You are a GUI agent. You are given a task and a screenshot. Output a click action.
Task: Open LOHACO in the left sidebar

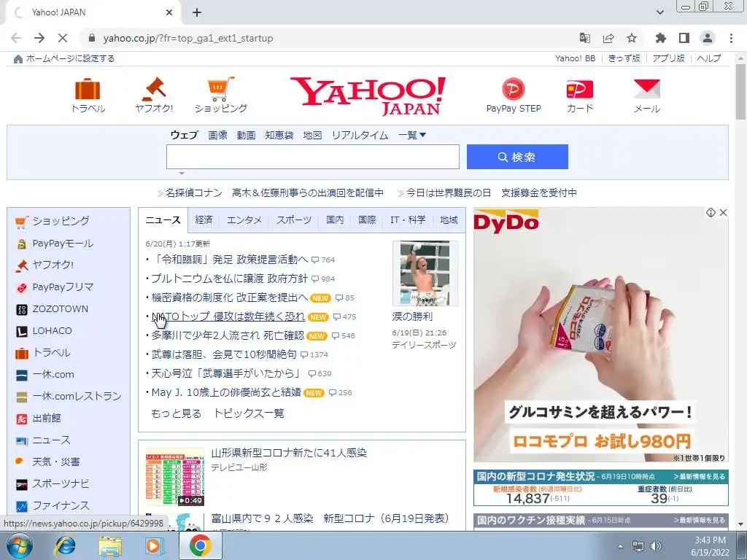[x=53, y=331]
